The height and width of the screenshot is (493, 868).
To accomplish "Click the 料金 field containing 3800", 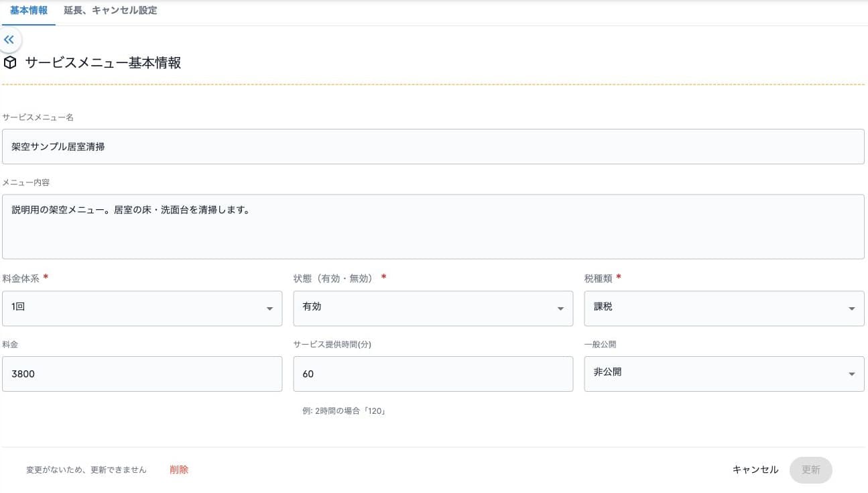I will 142,374.
